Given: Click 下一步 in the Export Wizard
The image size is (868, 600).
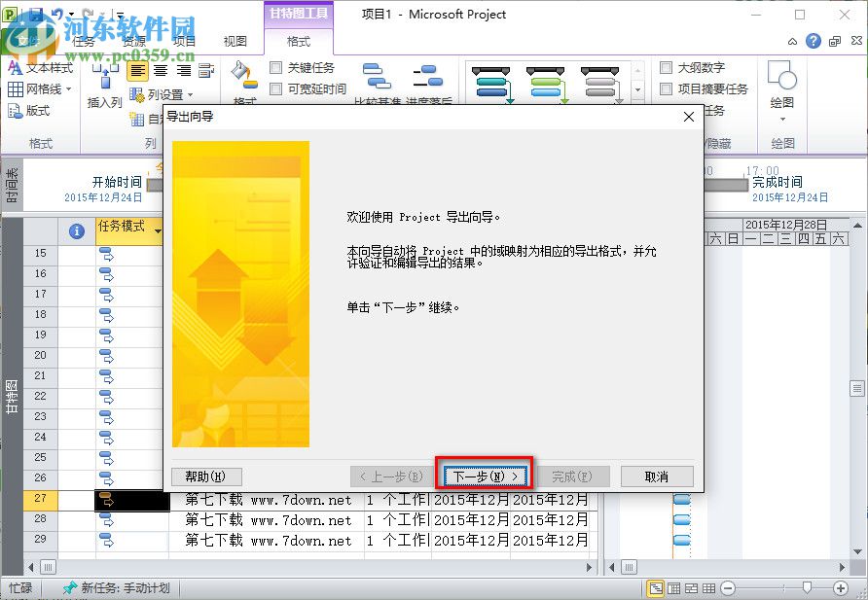Looking at the screenshot, I should tap(485, 476).
